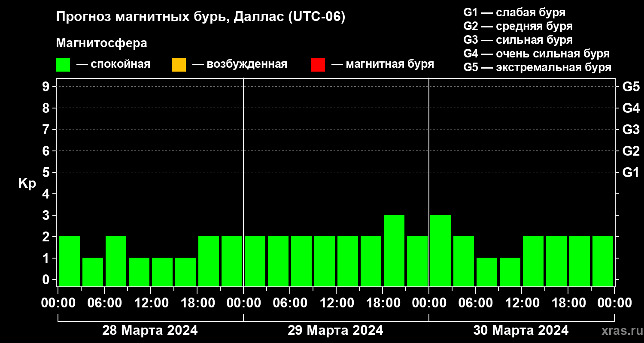644x343 pixels.
Task: Select the 29 March 21:00–00:00 bar at Kp 2
Action: pos(417,261)
